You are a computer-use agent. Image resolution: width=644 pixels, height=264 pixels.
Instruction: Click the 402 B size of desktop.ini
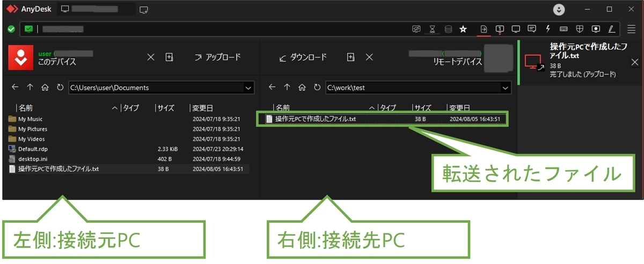coord(165,159)
